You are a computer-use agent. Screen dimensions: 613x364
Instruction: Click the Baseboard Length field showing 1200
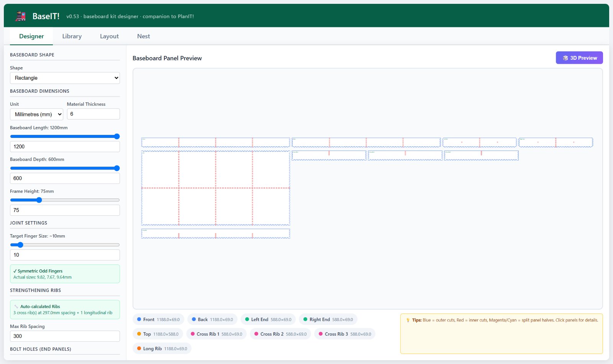[x=65, y=146]
